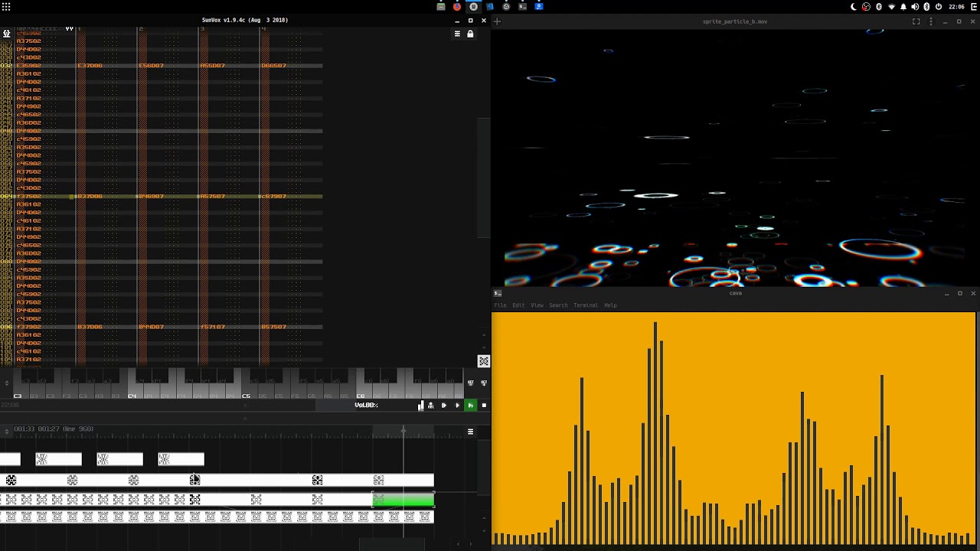Click the green play-from-current-line button
The width and height of the screenshot is (980, 551).
point(470,405)
